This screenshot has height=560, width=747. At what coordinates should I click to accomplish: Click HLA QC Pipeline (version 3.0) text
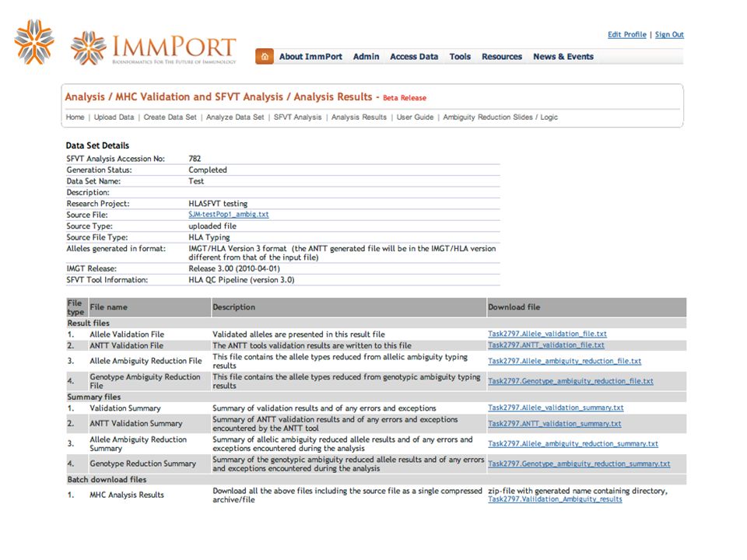(x=241, y=280)
